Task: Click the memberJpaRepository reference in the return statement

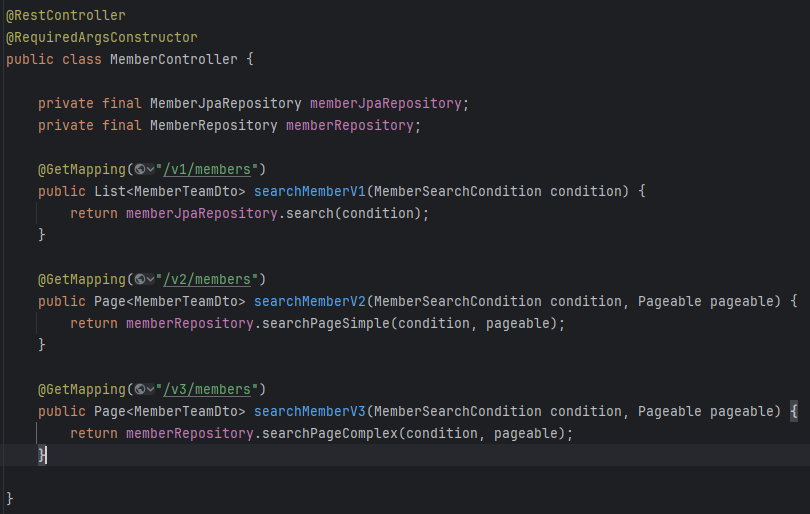Action: tap(202, 213)
